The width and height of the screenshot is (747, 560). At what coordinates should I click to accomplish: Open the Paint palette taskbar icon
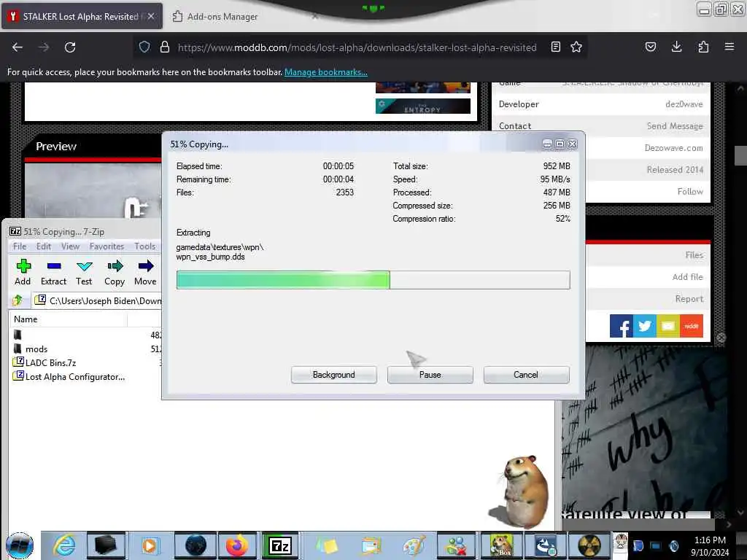413,545
